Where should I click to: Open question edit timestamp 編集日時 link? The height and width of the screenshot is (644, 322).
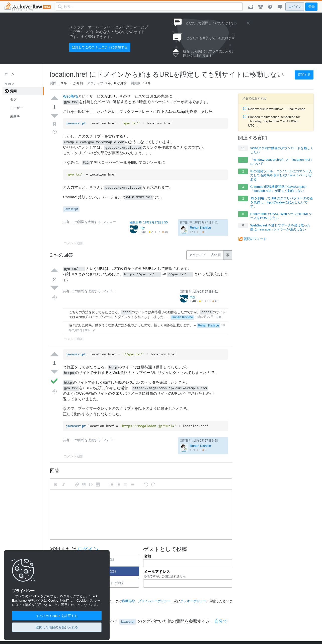[149, 222]
